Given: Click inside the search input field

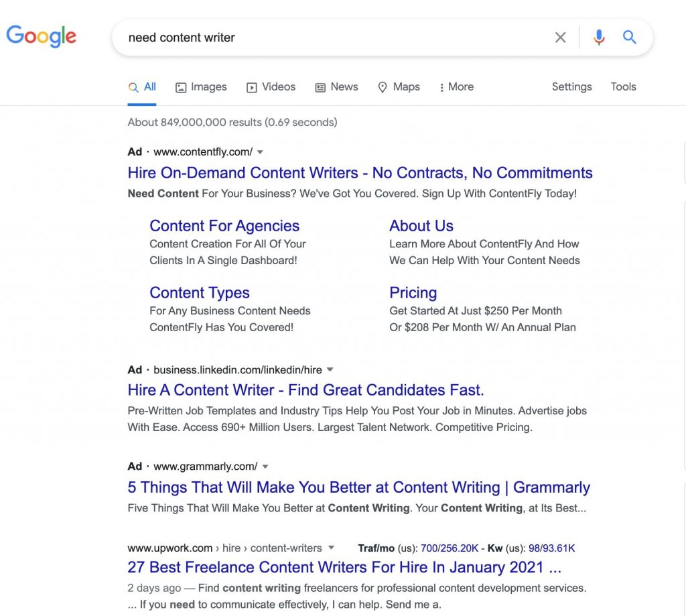Looking at the screenshot, I should (x=328, y=38).
